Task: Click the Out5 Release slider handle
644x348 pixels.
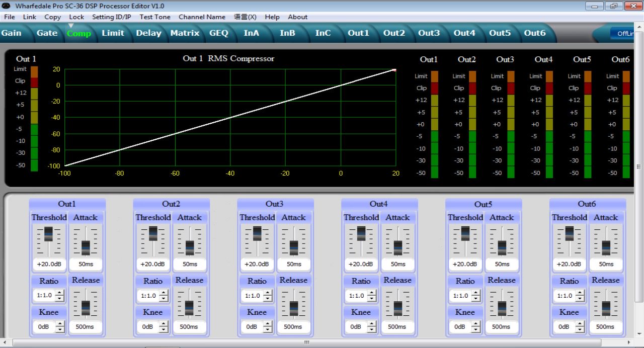Action: [502, 308]
